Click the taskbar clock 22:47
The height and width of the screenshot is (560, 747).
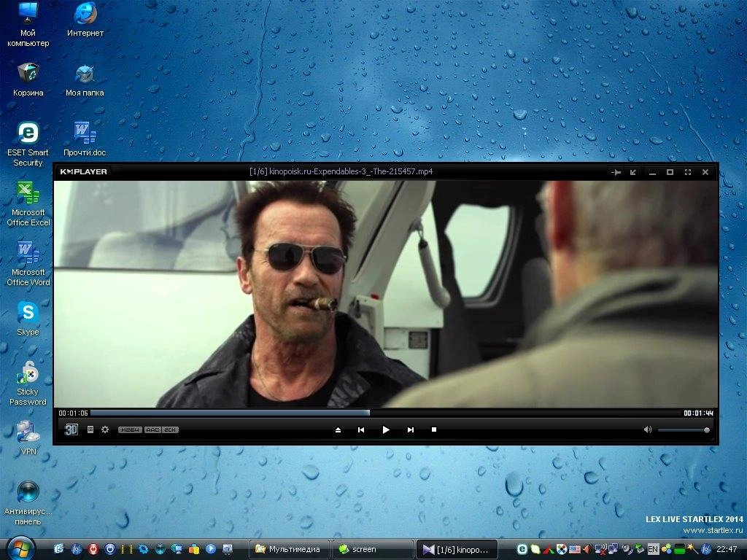727,549
